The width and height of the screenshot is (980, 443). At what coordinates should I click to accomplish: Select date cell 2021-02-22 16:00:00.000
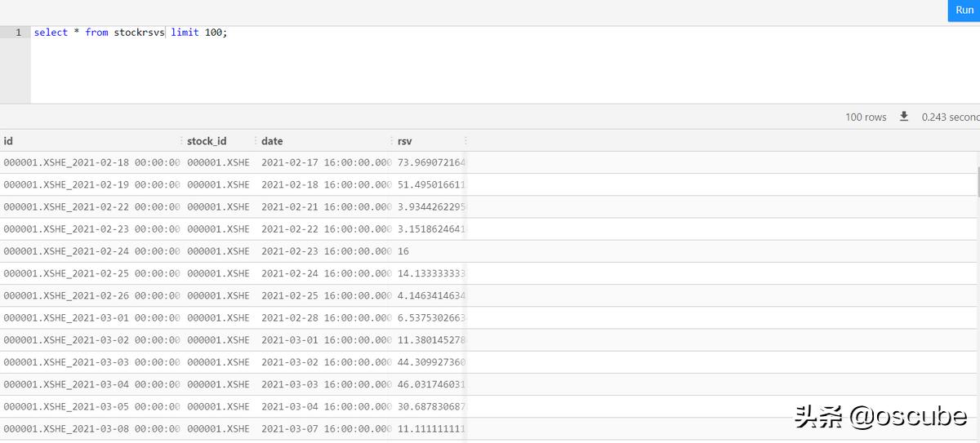coord(327,228)
